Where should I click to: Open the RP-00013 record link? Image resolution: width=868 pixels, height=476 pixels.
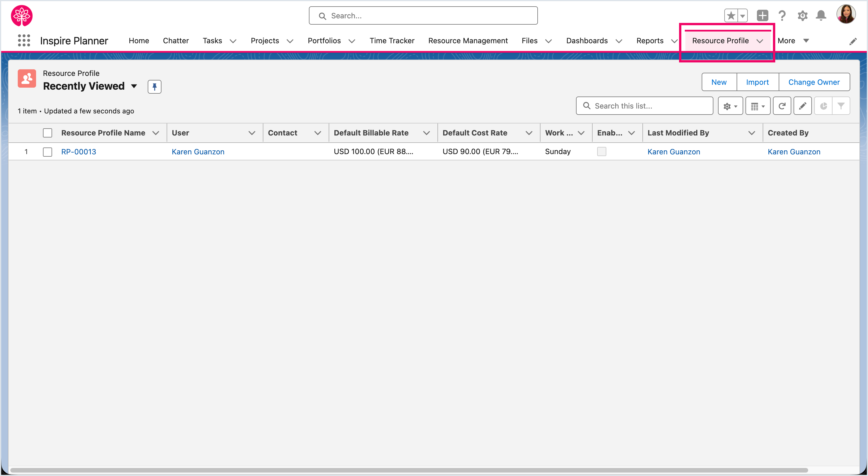point(78,152)
